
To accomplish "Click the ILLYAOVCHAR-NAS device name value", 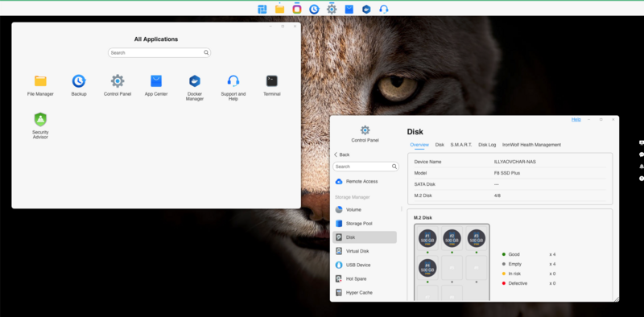I will (x=515, y=162).
